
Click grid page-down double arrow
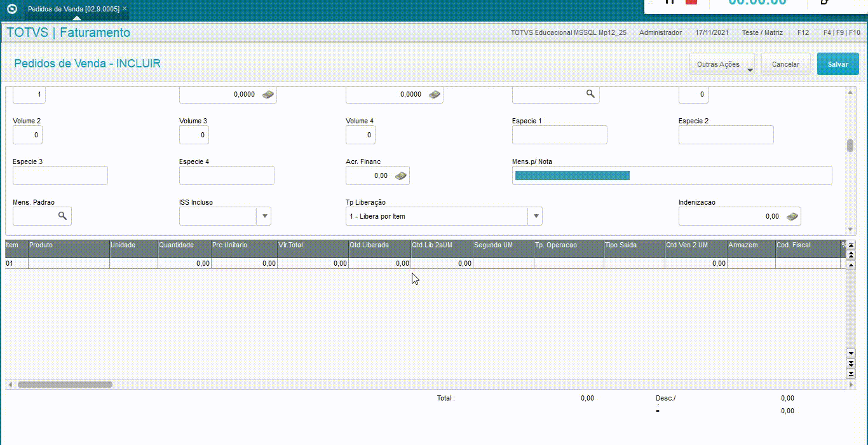coord(851,364)
